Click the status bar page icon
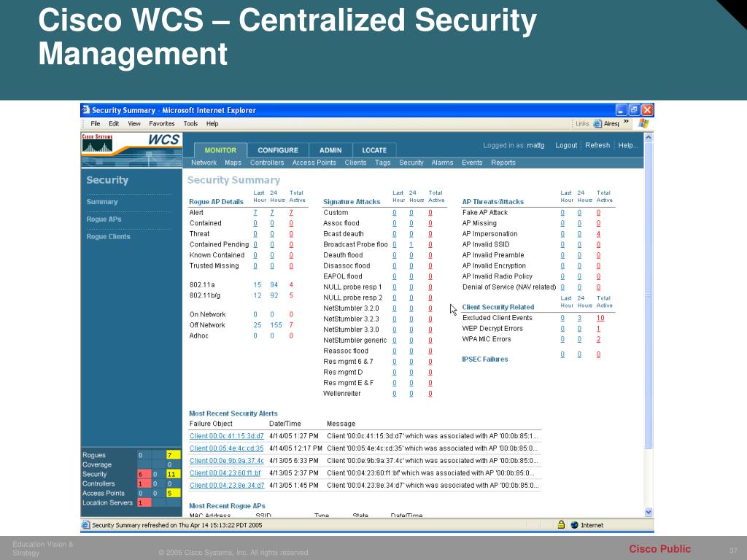Screen dimensions: 747x560 click(86, 525)
